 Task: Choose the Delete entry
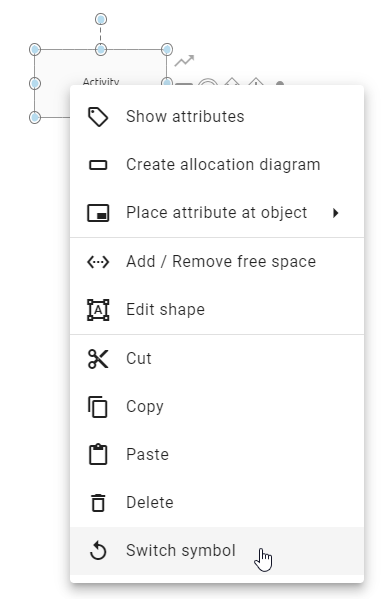(217, 503)
